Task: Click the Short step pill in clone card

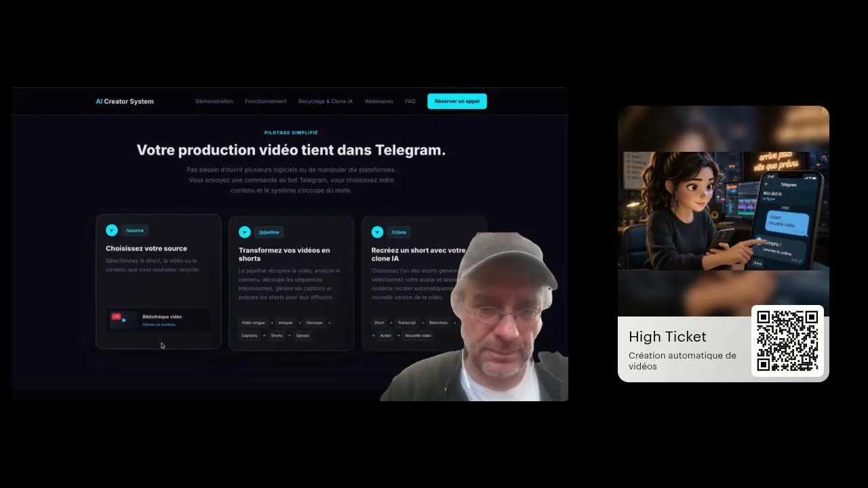Action: click(x=379, y=323)
